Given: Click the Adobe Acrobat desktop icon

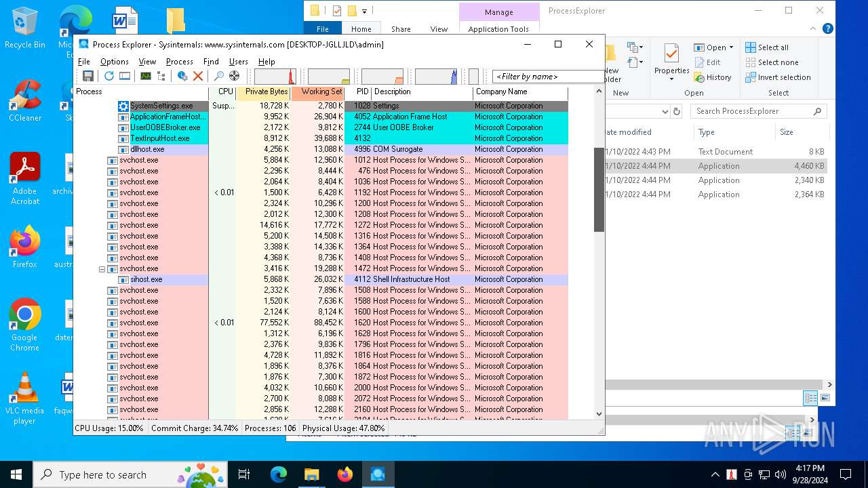Looking at the screenshot, I should [x=25, y=180].
